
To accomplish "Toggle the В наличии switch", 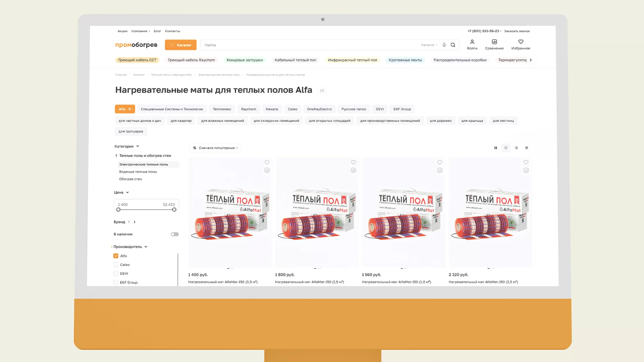I will point(175,234).
